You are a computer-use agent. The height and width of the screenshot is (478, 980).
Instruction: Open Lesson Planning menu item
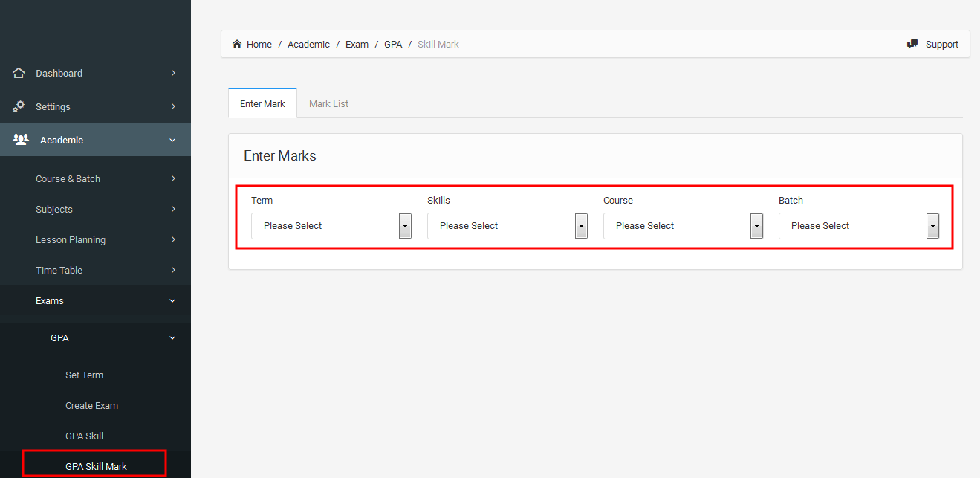[71, 239]
